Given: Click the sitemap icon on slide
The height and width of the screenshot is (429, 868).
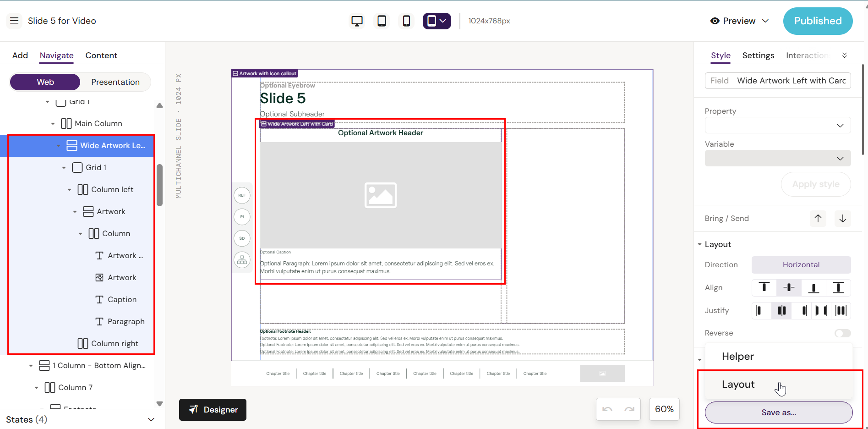Looking at the screenshot, I should (242, 260).
